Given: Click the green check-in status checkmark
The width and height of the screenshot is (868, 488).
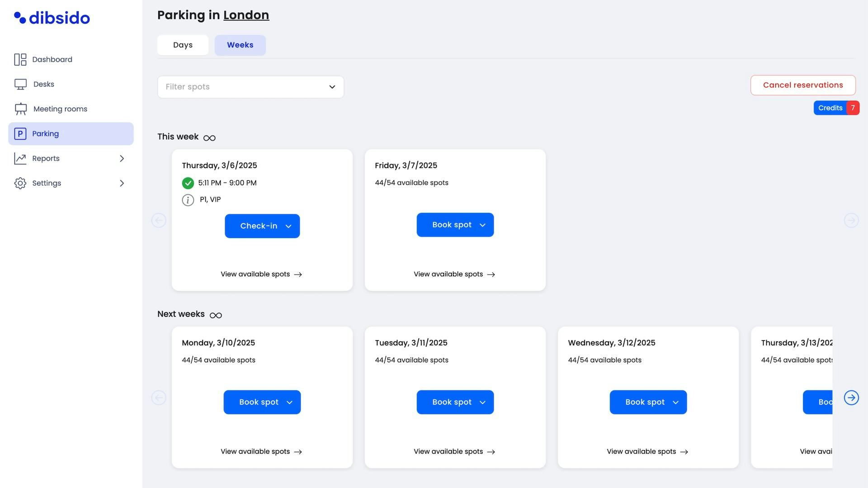Looking at the screenshot, I should (188, 183).
